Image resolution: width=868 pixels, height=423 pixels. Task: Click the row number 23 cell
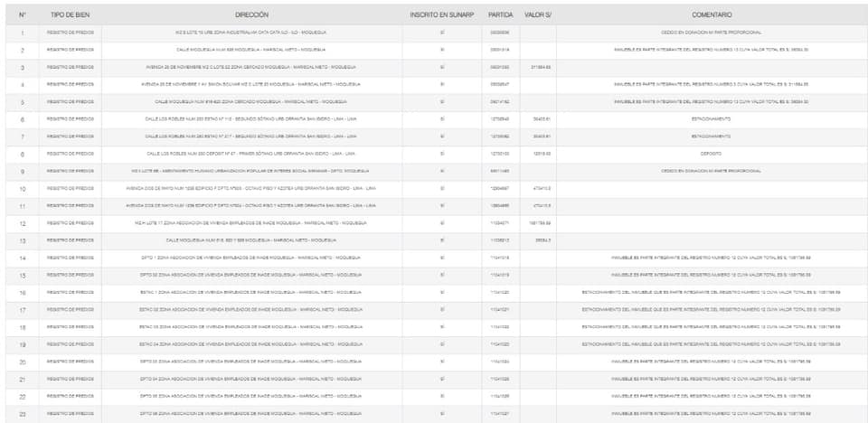coord(22,413)
